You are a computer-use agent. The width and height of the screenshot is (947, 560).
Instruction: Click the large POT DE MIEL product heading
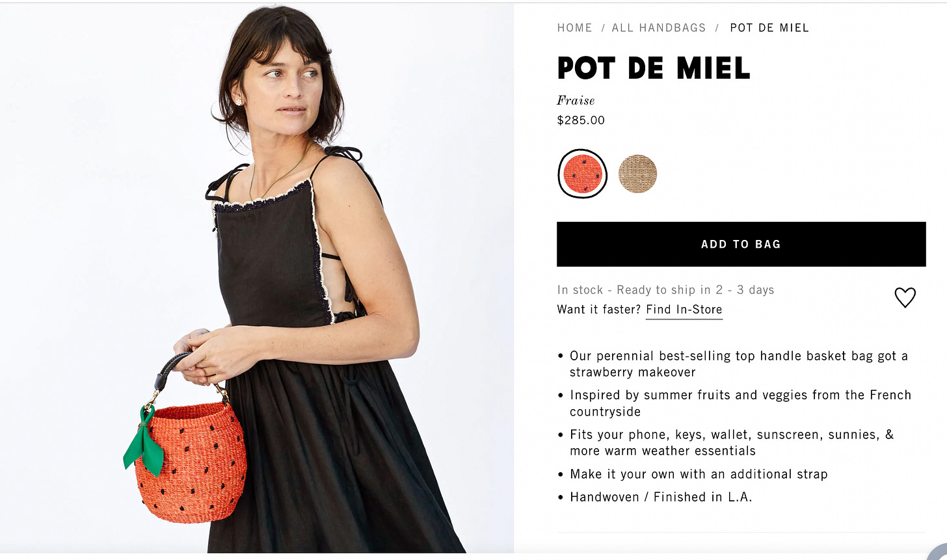tap(654, 68)
